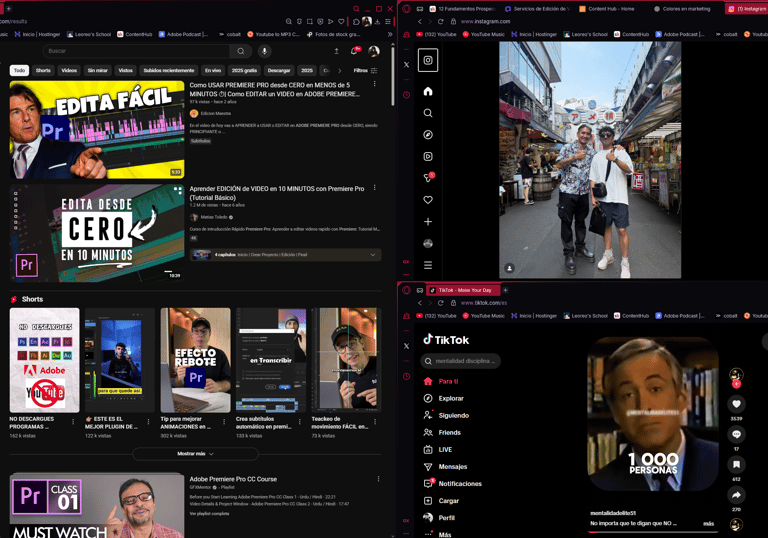Screen dimensions: 768x538
Task: Open Instagram Reels icon
Action: (428, 156)
